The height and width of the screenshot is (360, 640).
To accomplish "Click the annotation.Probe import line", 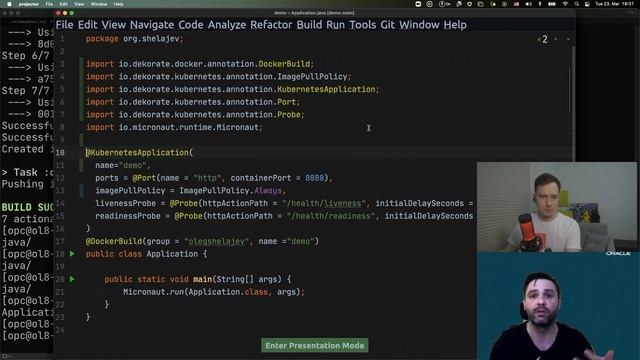I will [195, 115].
